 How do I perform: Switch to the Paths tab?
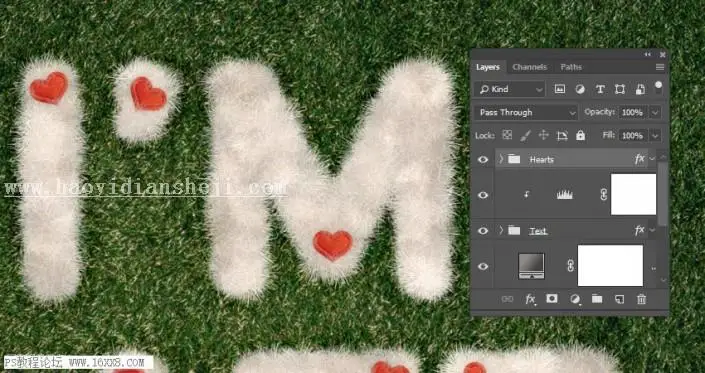[x=571, y=67]
